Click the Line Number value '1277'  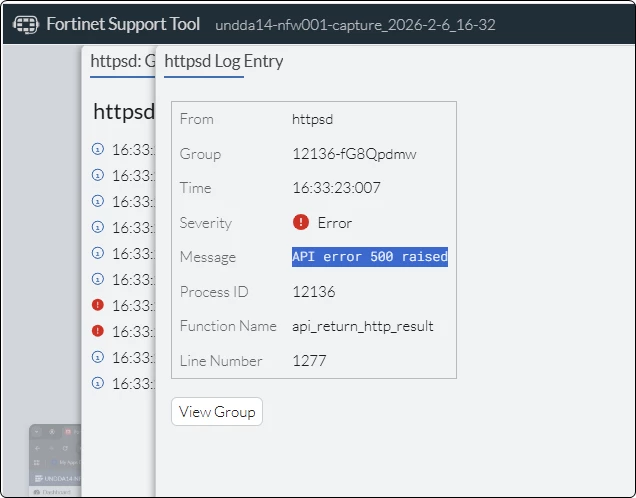click(x=309, y=361)
